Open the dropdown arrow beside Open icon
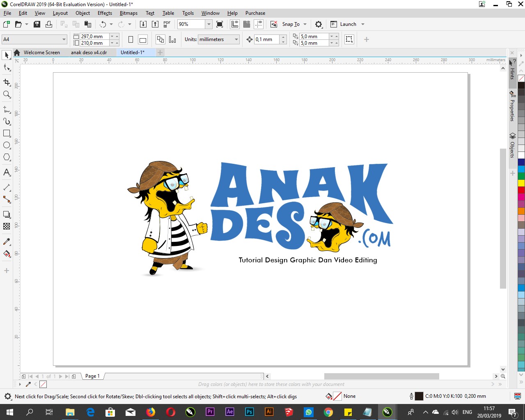 tap(27, 24)
